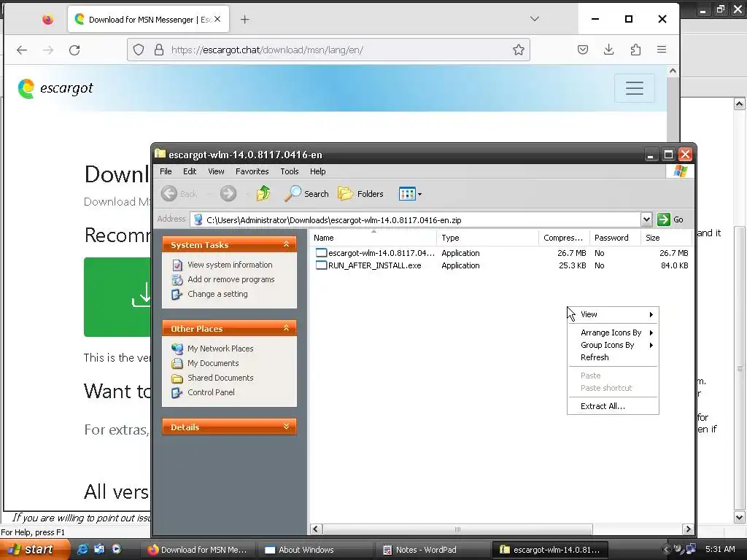Open Shared Documents link

[220, 378]
